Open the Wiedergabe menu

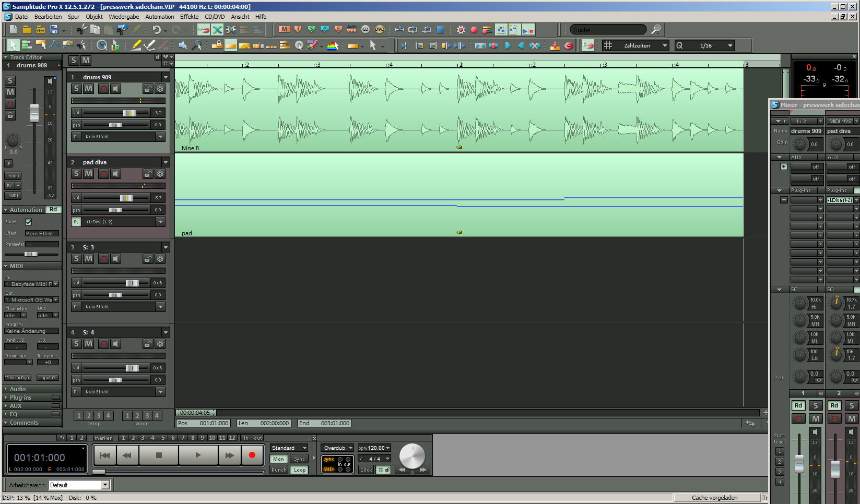124,17
